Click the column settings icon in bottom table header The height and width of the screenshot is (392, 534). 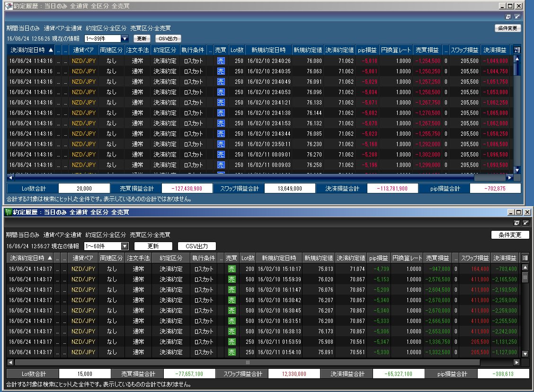[x=525, y=258]
